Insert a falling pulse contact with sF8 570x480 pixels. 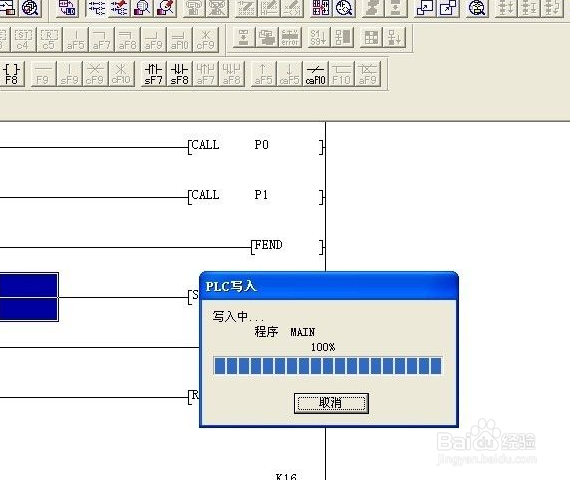coord(180,74)
